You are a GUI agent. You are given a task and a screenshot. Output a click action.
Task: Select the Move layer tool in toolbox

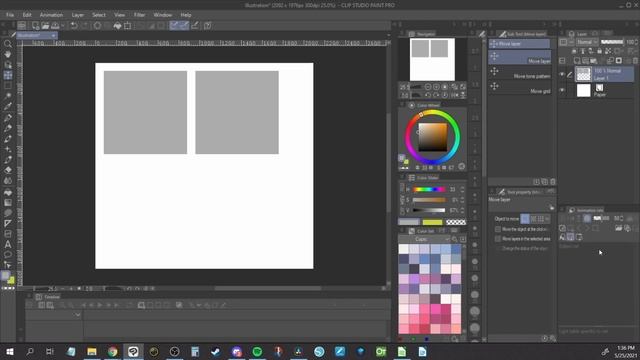pyautogui.click(x=7, y=76)
